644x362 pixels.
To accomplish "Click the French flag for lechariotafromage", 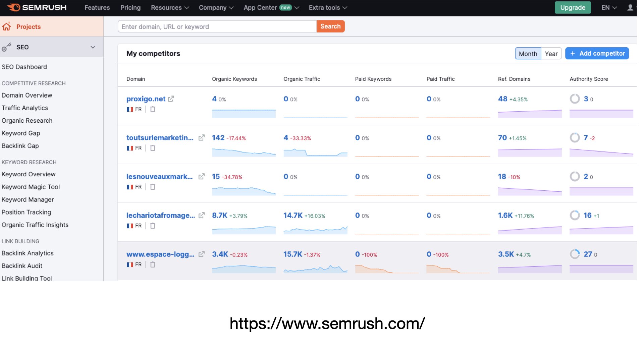I will pyautogui.click(x=130, y=226).
